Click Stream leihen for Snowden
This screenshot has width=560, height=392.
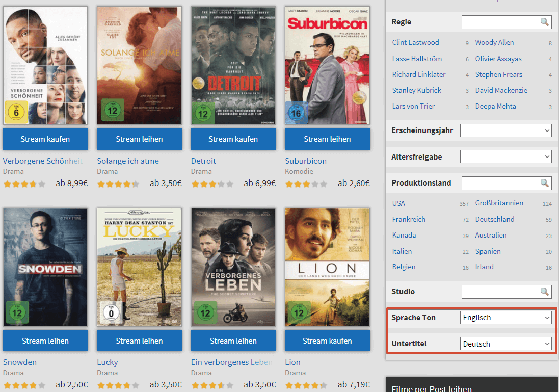point(45,341)
